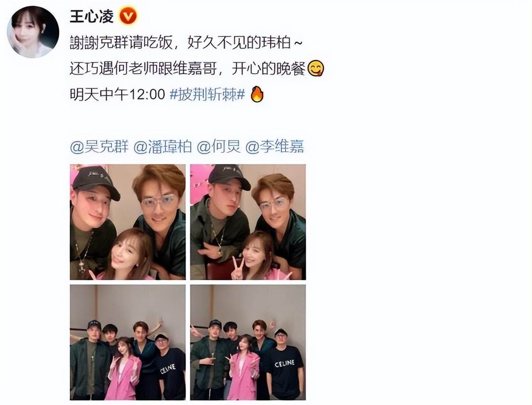Click the yummy face emoji after 开心的晚餐
532x405 pixels.
[316, 68]
